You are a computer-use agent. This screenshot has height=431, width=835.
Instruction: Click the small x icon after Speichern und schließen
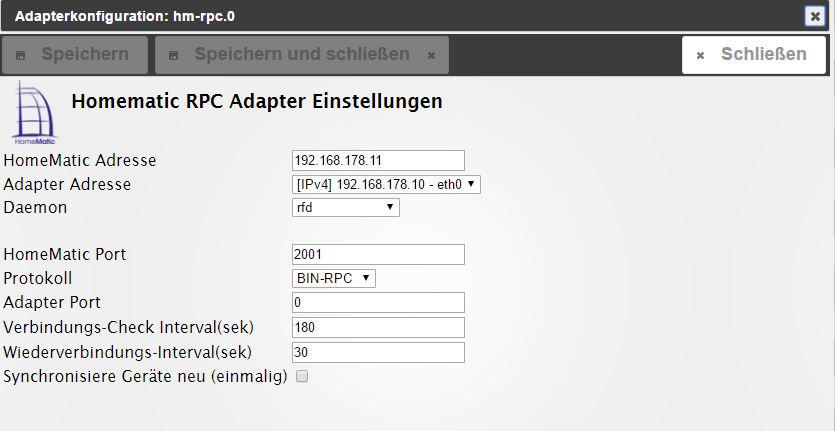click(432, 55)
